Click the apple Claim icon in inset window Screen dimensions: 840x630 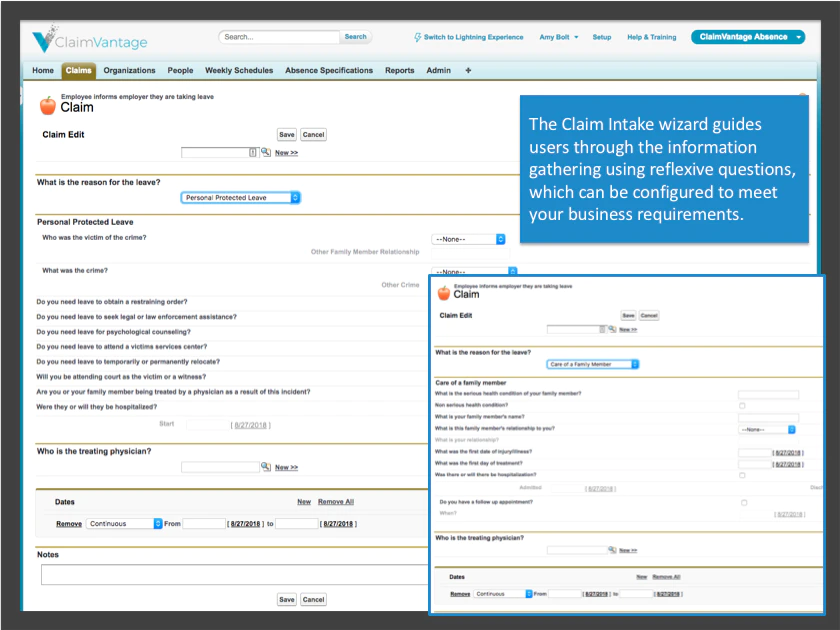click(444, 292)
